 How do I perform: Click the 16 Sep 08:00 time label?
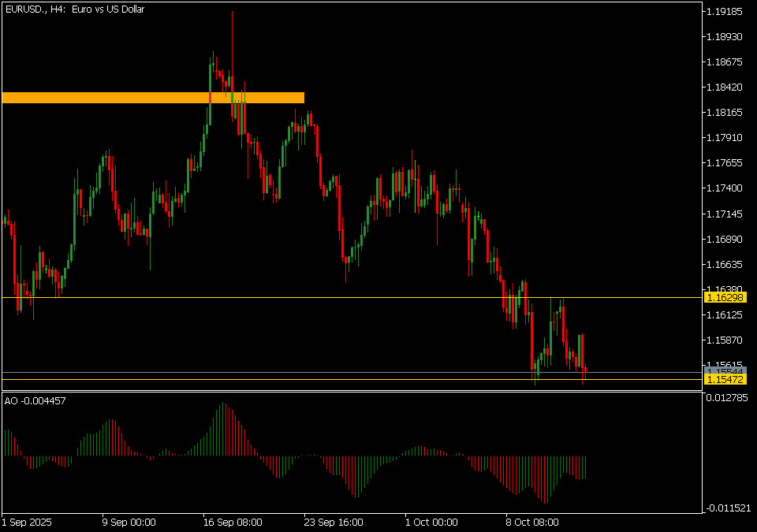[x=231, y=522]
